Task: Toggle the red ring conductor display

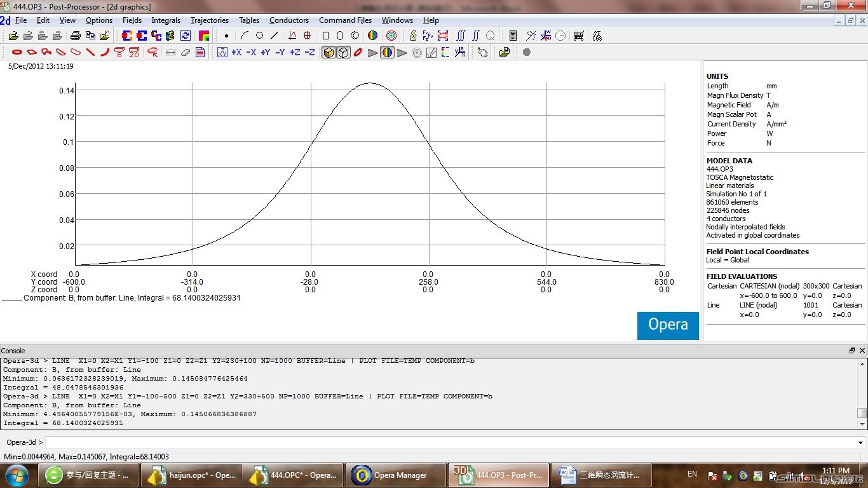Action: tap(358, 52)
